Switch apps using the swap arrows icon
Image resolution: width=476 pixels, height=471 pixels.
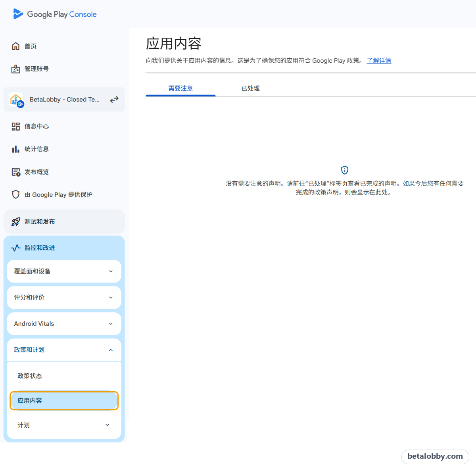coord(114,100)
